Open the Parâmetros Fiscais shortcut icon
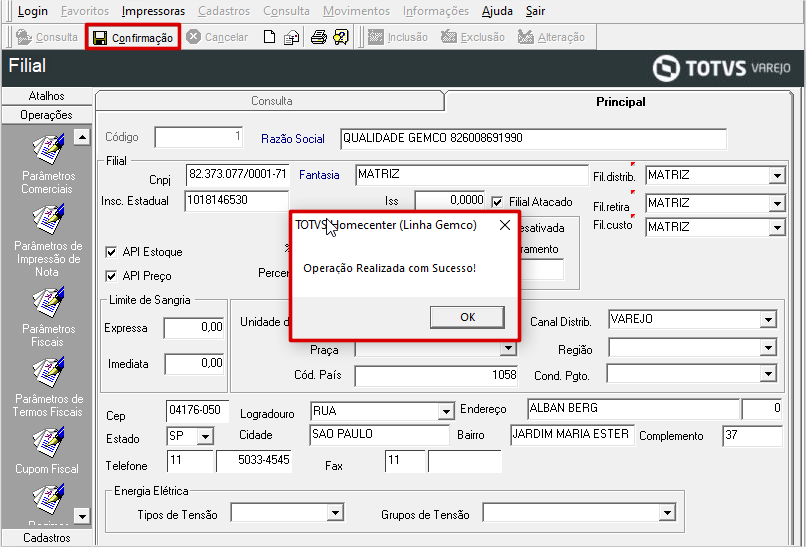Viewport: 806px width, 547px height. (48, 302)
